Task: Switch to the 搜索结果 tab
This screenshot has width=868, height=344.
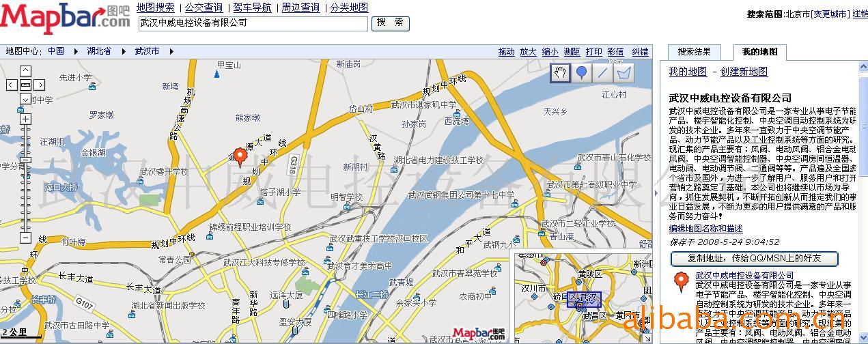Action: (x=694, y=52)
